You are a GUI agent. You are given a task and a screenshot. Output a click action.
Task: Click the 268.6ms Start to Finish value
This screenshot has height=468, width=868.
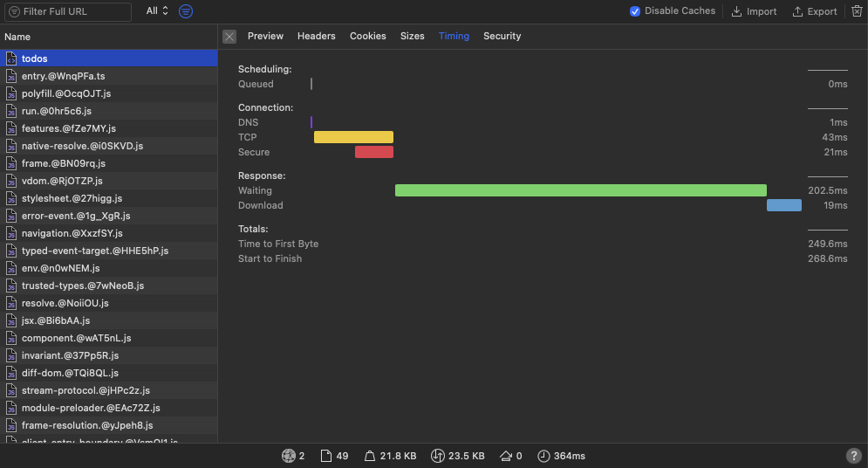click(x=828, y=258)
